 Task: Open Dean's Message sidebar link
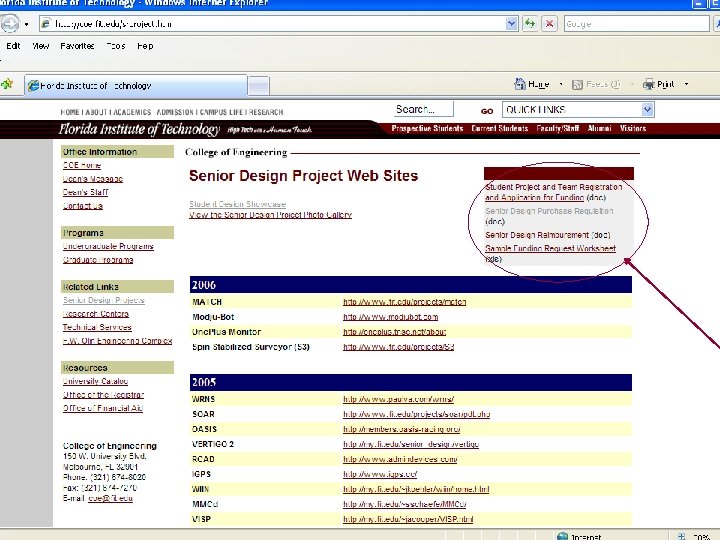coord(93,179)
